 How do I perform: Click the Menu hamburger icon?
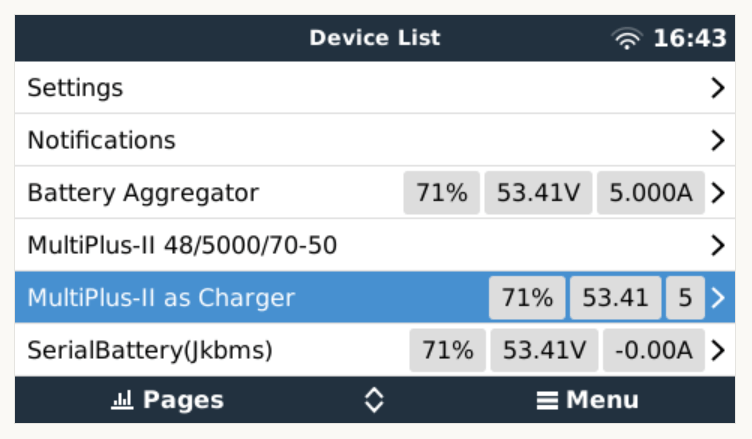tap(546, 401)
